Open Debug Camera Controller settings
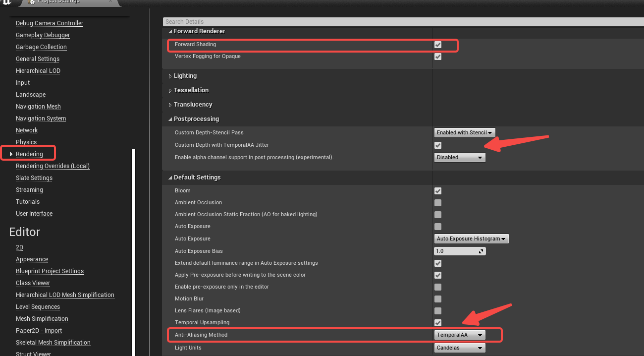The width and height of the screenshot is (644, 356). point(50,23)
